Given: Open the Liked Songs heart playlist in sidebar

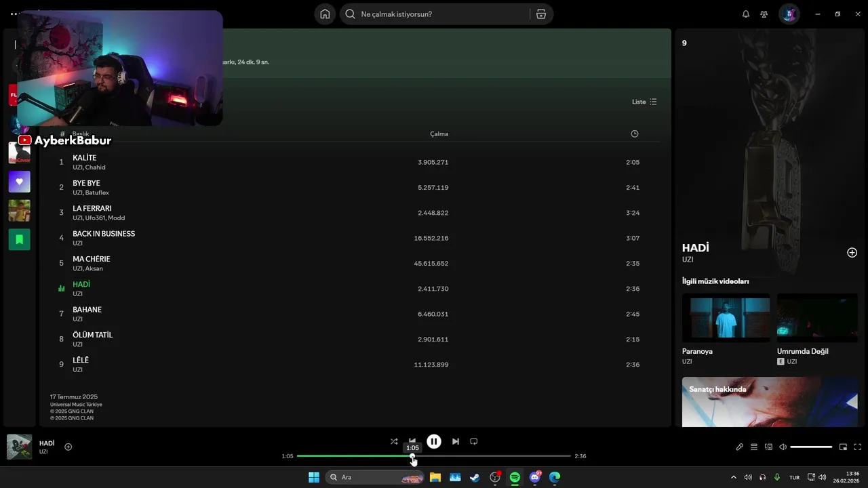Looking at the screenshot, I should click(19, 182).
